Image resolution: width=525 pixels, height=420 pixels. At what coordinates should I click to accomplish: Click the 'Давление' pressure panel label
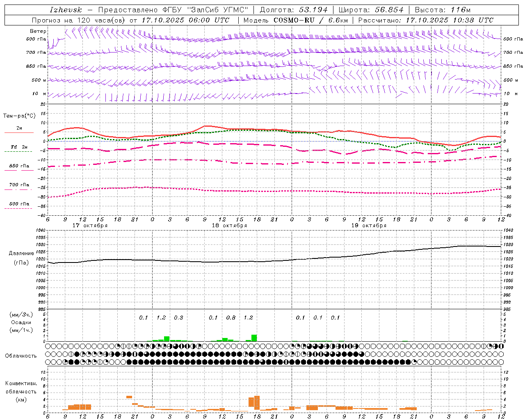pyautogui.click(x=21, y=253)
